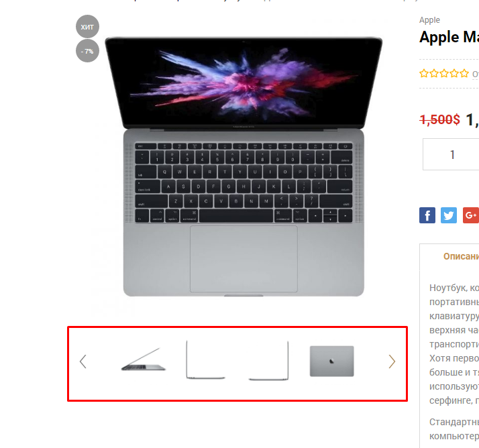Advance thumbnail carousel with right arrow

(x=392, y=361)
